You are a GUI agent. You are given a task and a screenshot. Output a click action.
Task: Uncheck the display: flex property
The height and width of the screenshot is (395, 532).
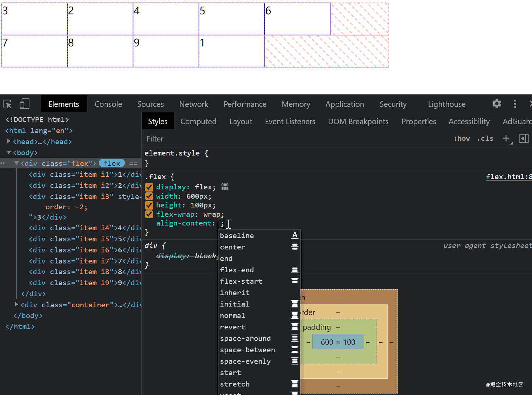(x=149, y=187)
